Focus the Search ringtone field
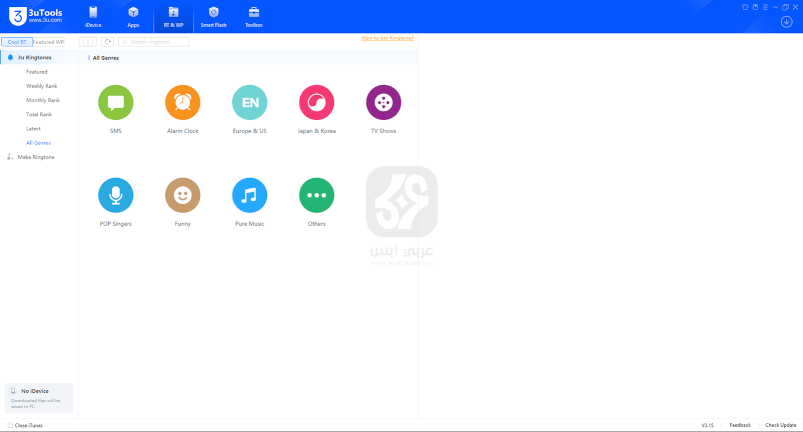This screenshot has height=432, width=803. pyautogui.click(x=153, y=42)
